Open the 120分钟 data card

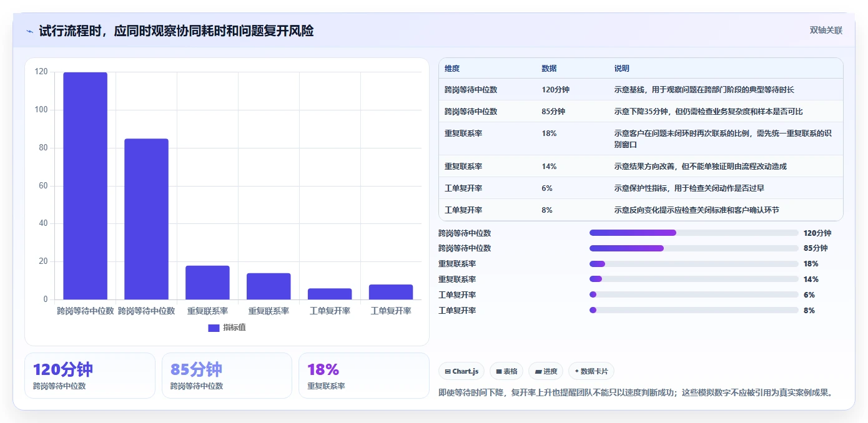point(90,376)
